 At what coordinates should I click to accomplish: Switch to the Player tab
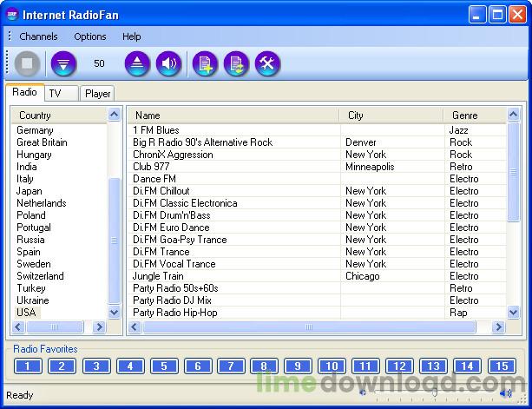tap(98, 94)
